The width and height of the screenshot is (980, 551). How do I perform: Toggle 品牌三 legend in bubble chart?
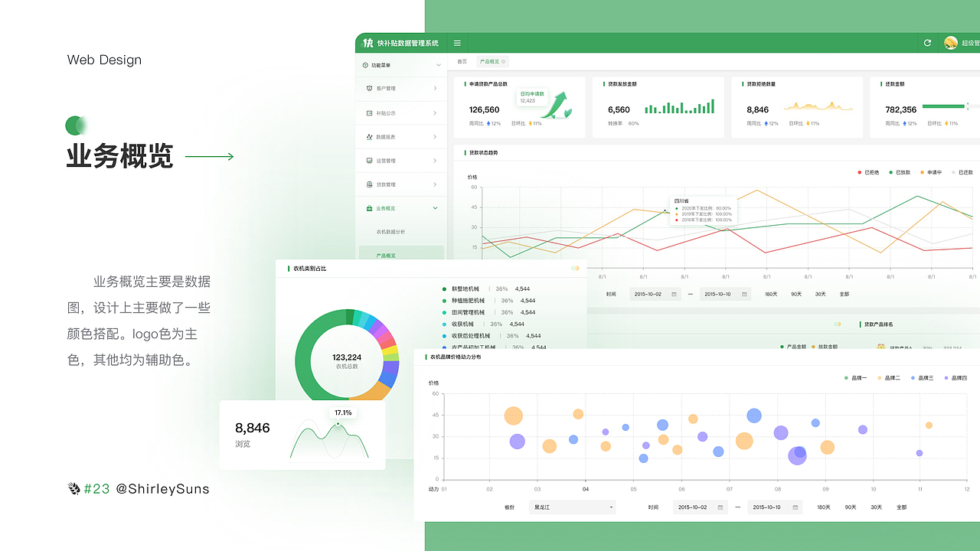pyautogui.click(x=922, y=378)
